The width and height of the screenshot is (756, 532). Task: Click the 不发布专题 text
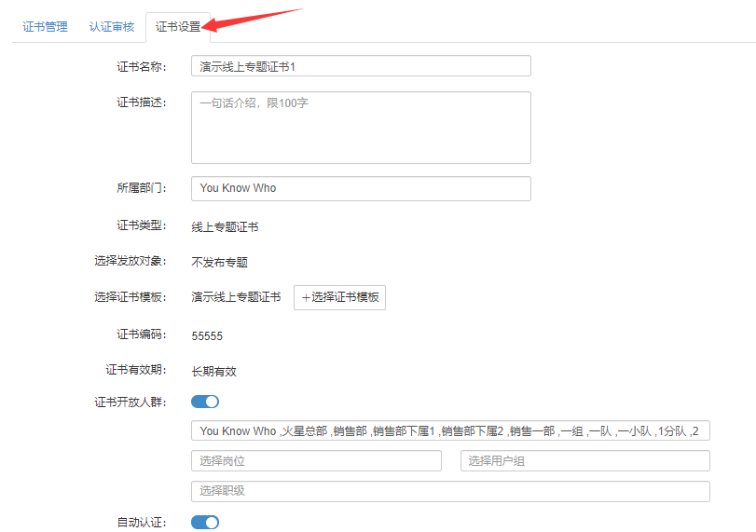[x=219, y=263]
